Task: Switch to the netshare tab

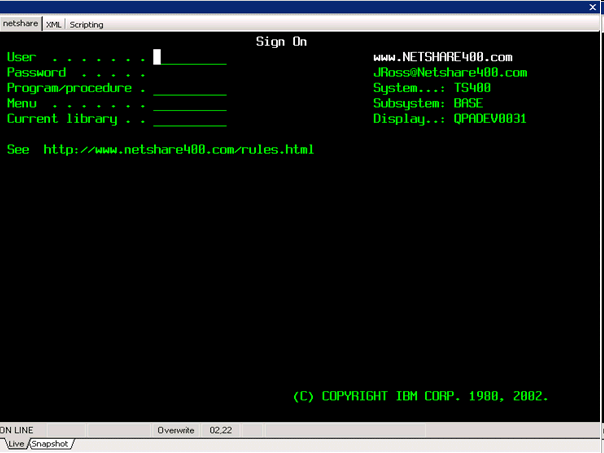Action: pos(20,23)
